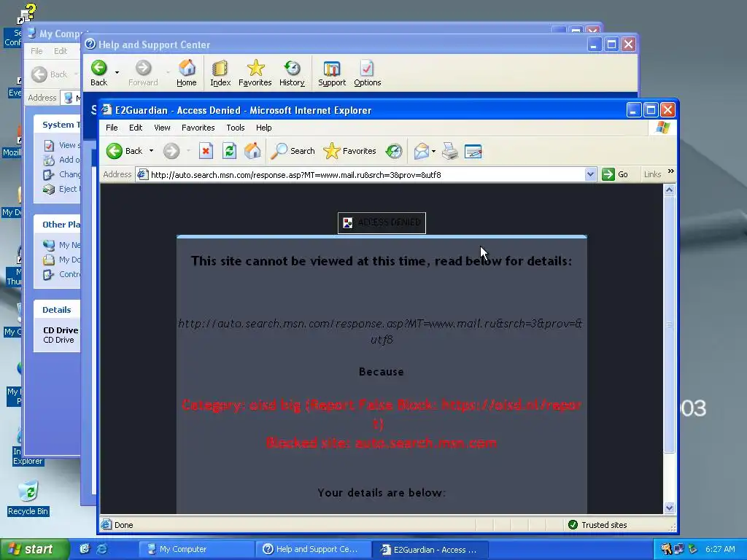The width and height of the screenshot is (747, 560).
Task: Click Back in Help and Support Center
Action: pos(99,74)
